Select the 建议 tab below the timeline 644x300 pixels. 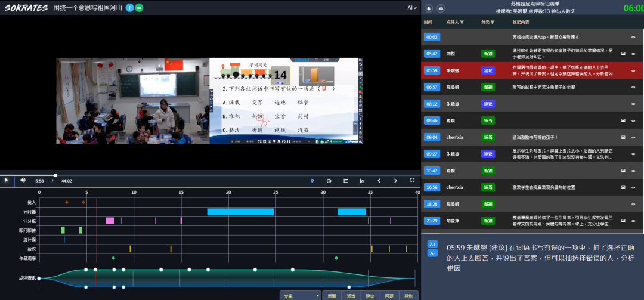point(370,295)
